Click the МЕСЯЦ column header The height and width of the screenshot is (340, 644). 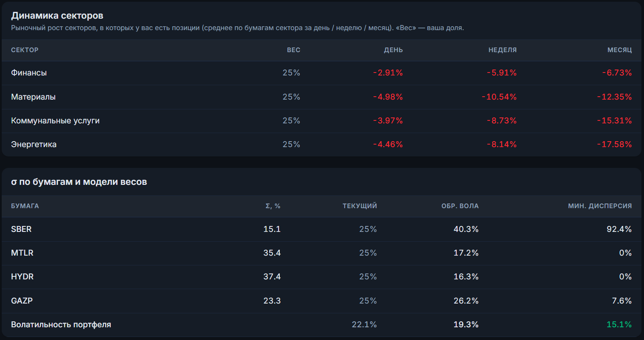click(x=619, y=50)
